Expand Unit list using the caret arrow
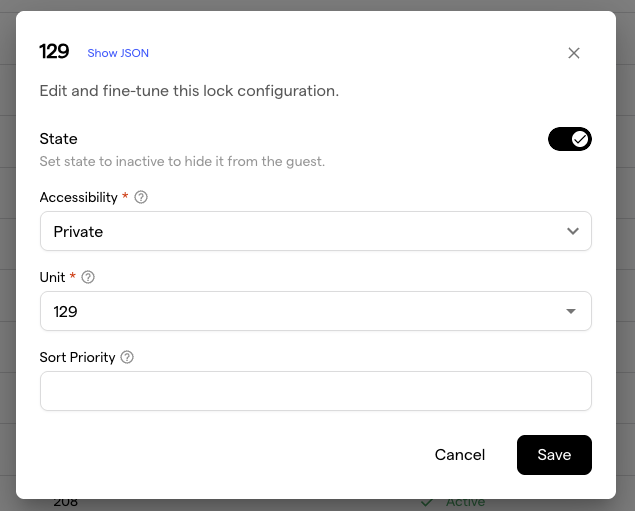Image resolution: width=635 pixels, height=511 pixels. coord(571,311)
